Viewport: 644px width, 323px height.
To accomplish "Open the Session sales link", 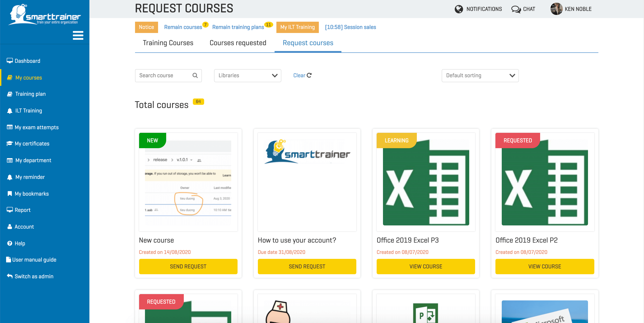I will 350,27.
